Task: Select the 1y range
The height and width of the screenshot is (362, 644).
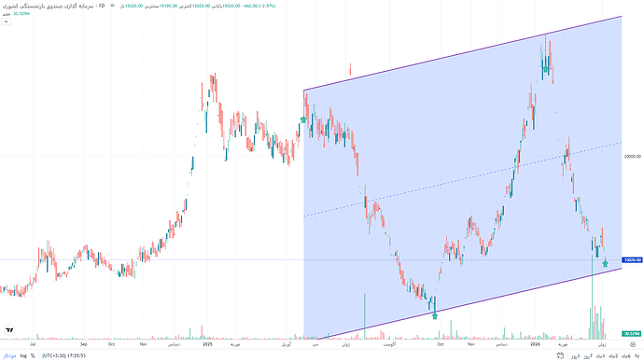Action: [637, 355]
